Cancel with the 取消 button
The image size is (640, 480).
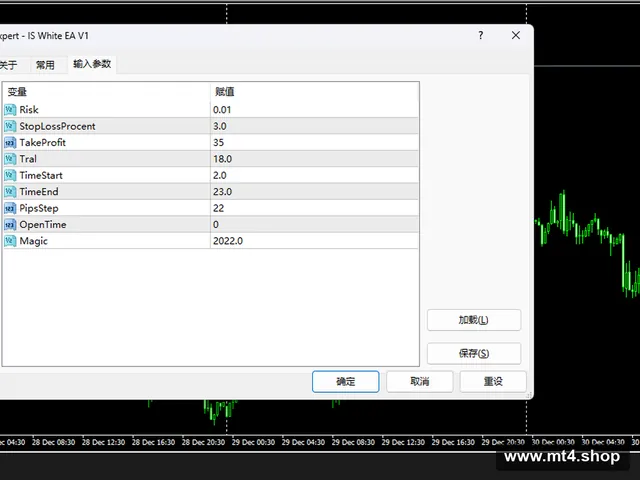[x=420, y=382]
